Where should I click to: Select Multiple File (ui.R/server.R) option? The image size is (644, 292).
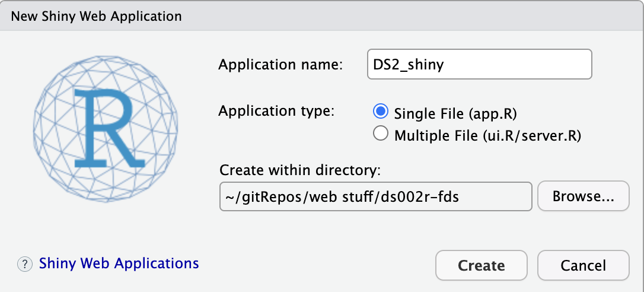[x=380, y=134]
